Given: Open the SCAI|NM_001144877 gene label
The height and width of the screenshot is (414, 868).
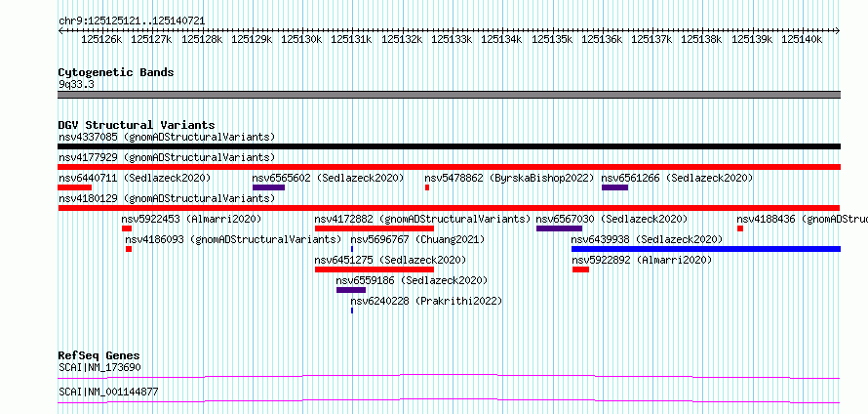Looking at the screenshot, I should 108,392.
